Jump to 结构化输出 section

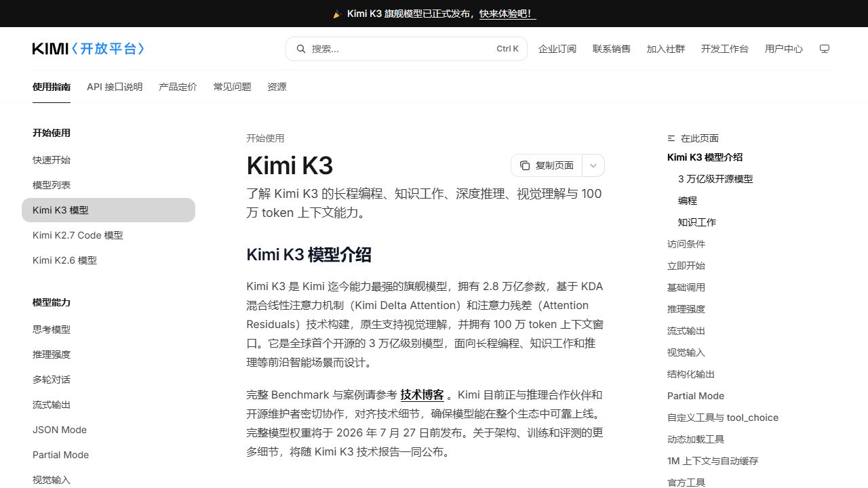691,374
